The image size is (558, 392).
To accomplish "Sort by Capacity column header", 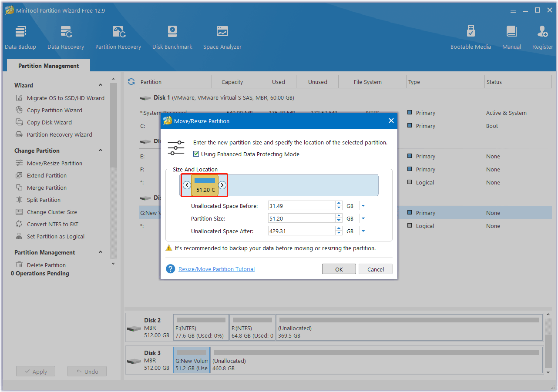I will click(232, 82).
